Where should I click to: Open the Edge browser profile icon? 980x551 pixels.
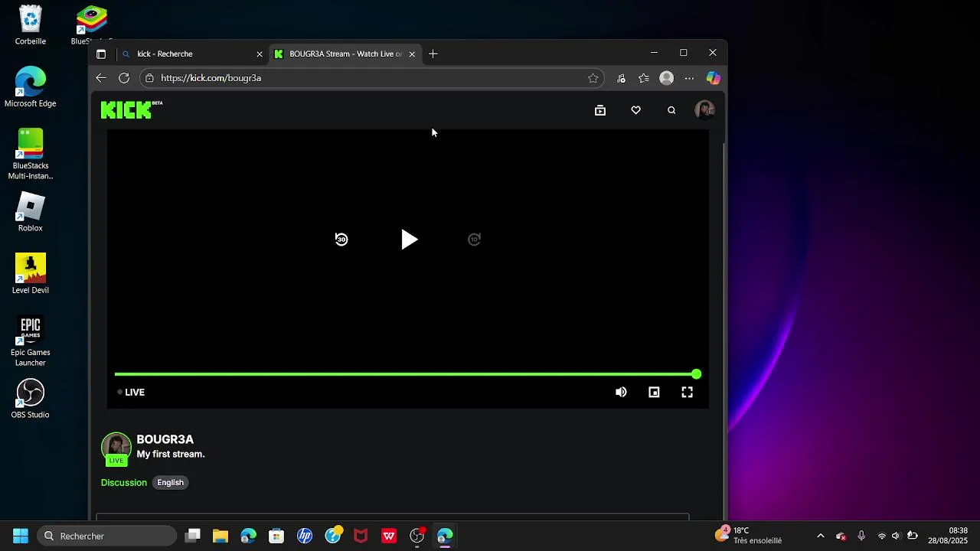pyautogui.click(x=667, y=78)
